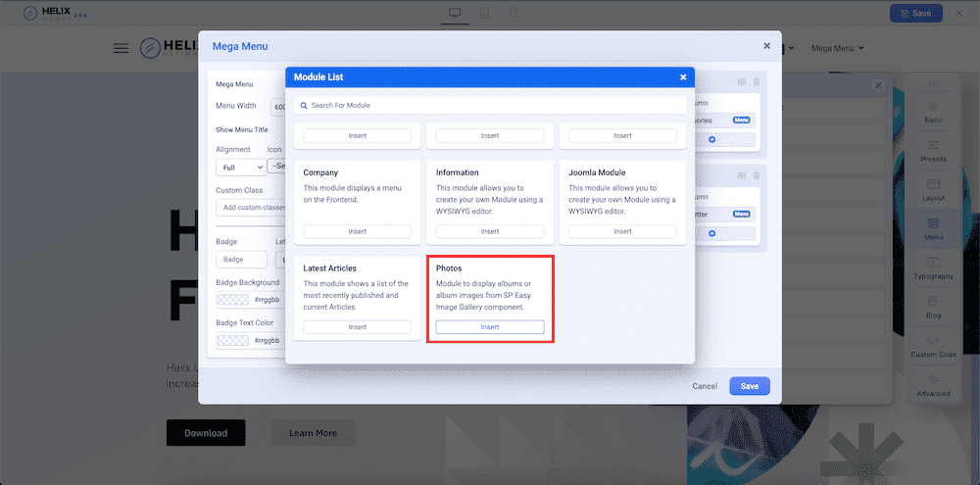980x485 pixels.
Task: Cancel the Mega Menu changes
Action: (705, 386)
